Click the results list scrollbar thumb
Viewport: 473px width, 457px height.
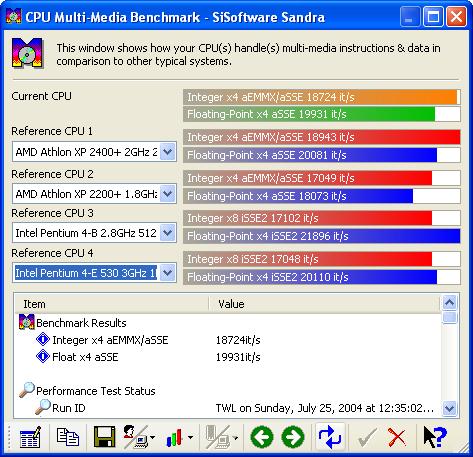pyautogui.click(x=449, y=317)
